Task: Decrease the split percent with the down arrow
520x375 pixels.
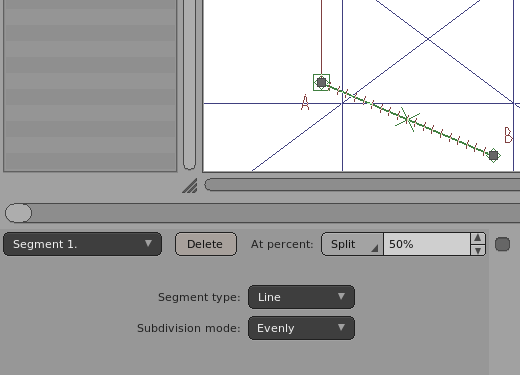Action: point(478,250)
